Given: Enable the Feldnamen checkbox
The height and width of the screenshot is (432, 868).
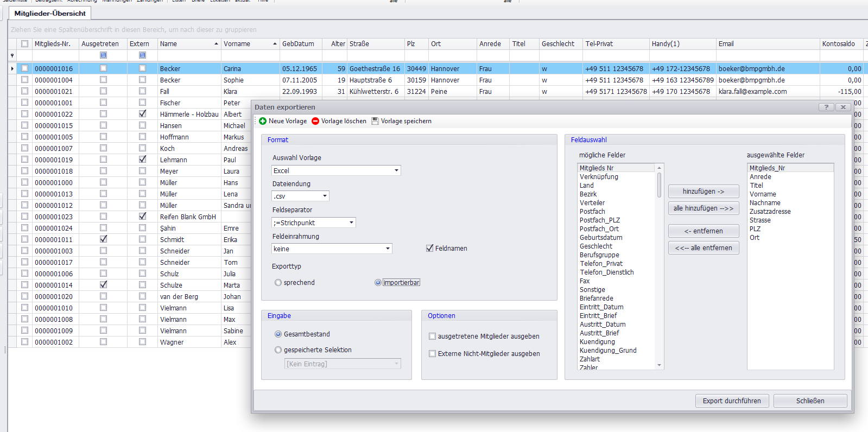Looking at the screenshot, I should point(430,248).
